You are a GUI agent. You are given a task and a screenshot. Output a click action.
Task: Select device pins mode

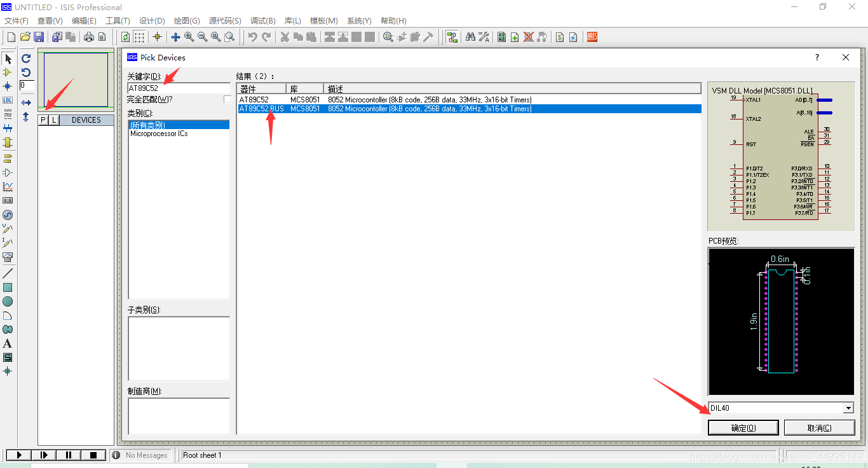(8, 172)
